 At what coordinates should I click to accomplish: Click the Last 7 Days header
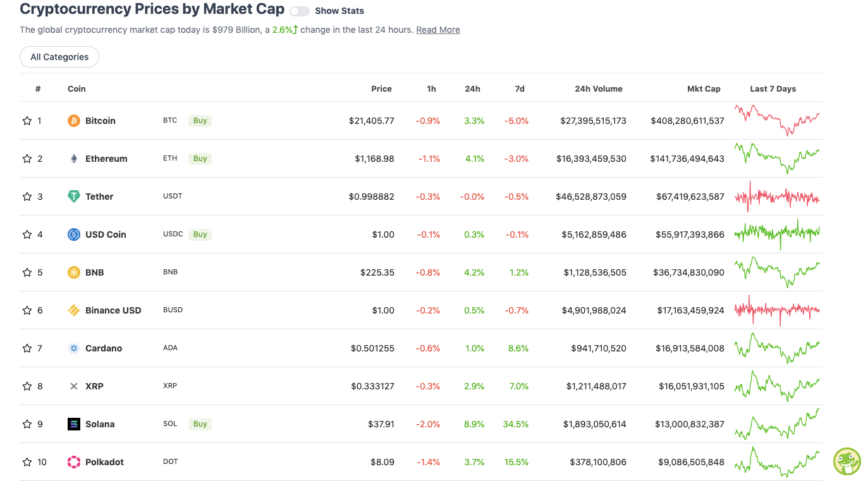pos(773,89)
